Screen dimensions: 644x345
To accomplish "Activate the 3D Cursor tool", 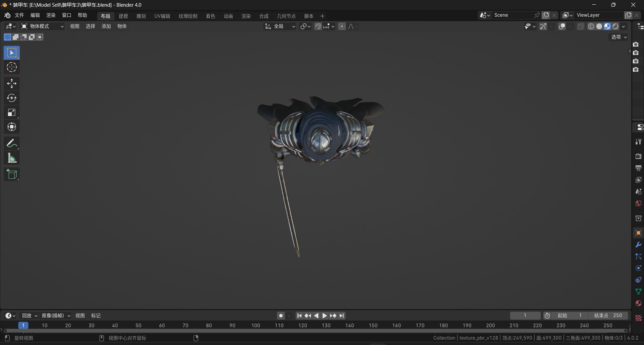I will click(12, 67).
